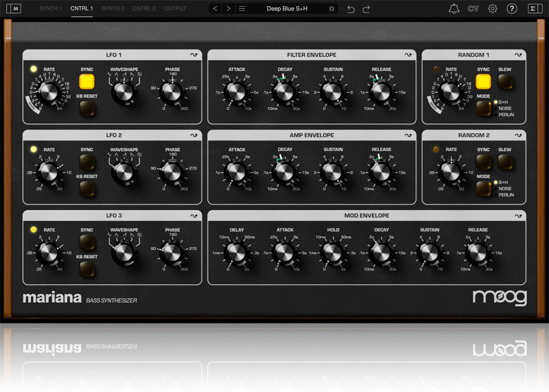Click the notification bell icon
549x392 pixels.
click(454, 9)
